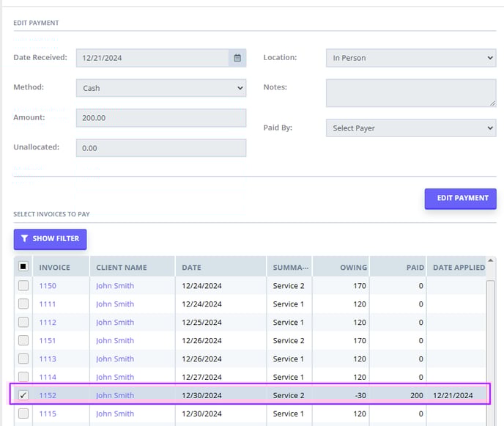Check the box for invoice 1151
This screenshot has height=426, width=504.
(x=23, y=340)
